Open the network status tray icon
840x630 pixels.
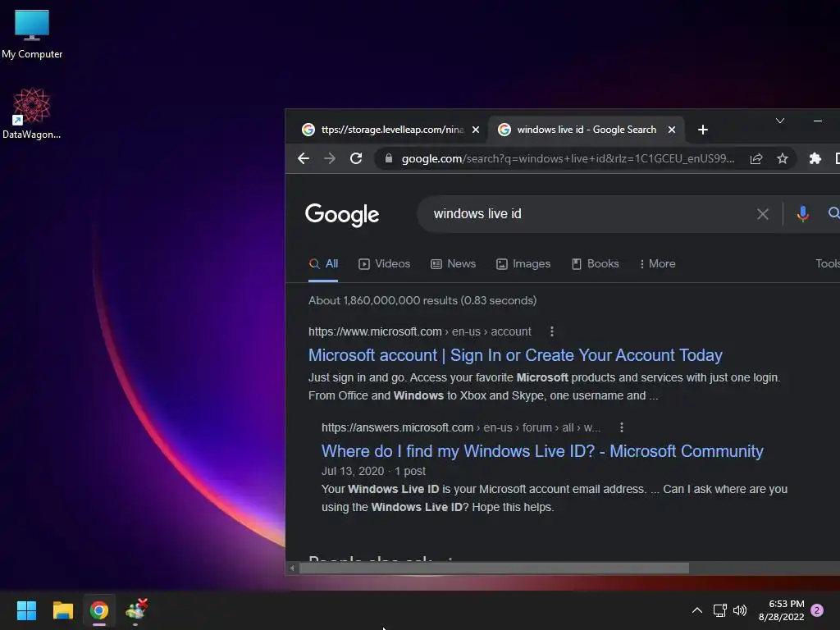719,610
